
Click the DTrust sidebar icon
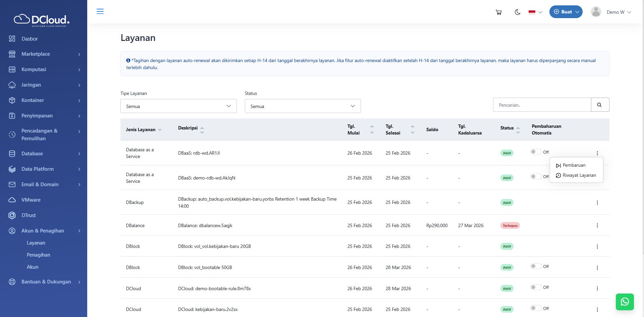click(12, 215)
